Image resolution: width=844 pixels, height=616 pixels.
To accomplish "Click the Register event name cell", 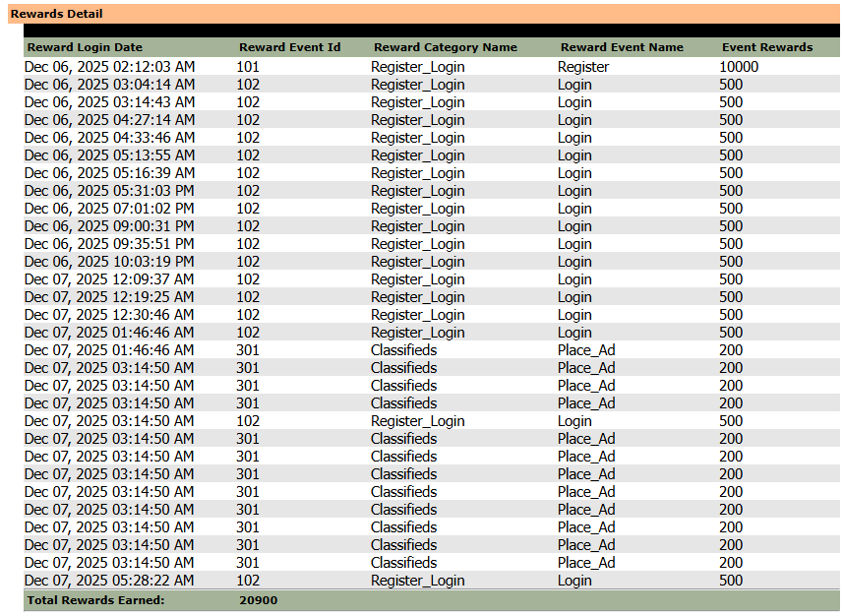I will 583,67.
